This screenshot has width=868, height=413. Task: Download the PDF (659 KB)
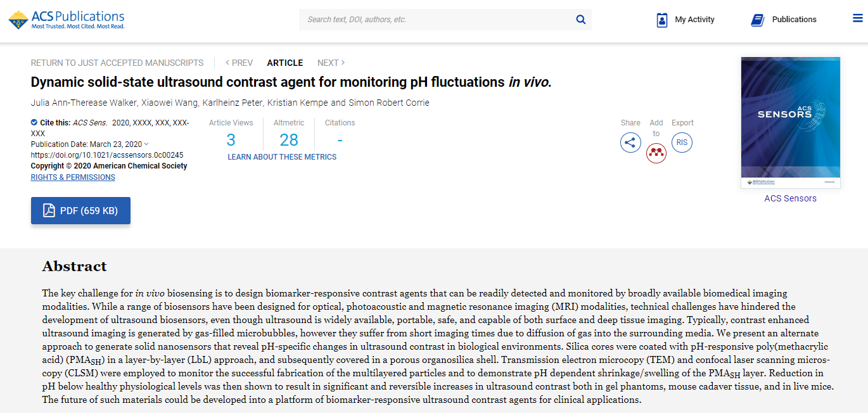[x=80, y=211]
